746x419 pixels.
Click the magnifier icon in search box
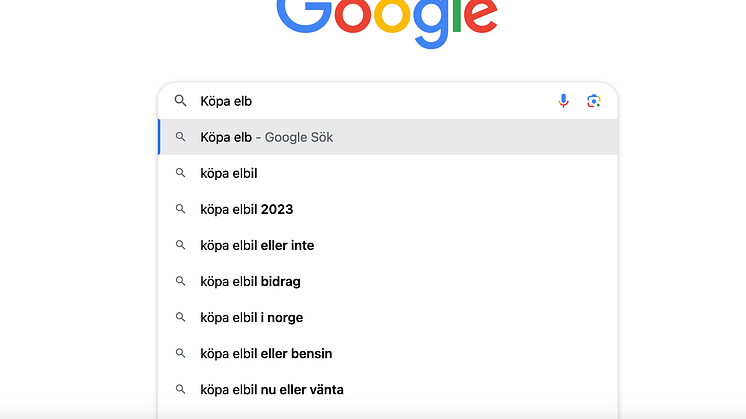point(180,100)
